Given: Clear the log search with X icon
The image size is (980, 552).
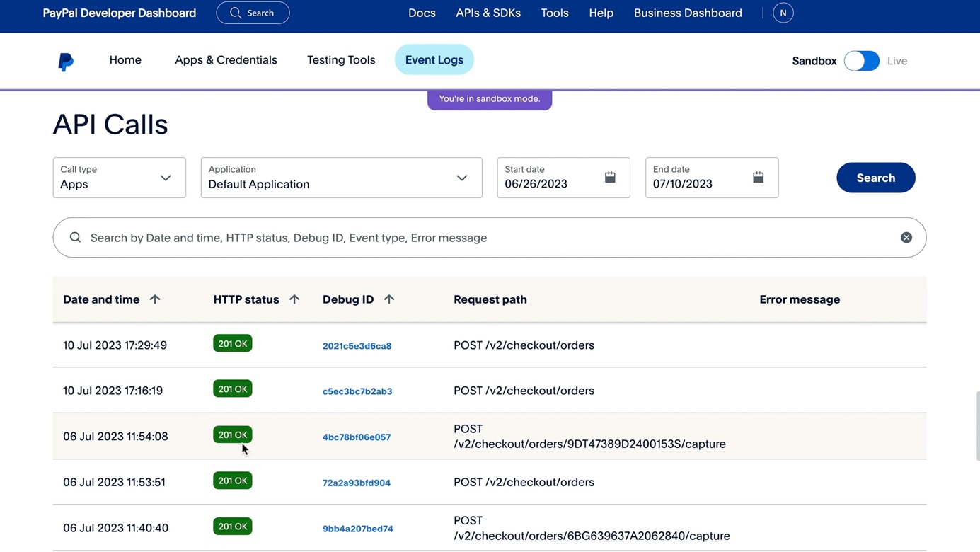Looking at the screenshot, I should [906, 238].
